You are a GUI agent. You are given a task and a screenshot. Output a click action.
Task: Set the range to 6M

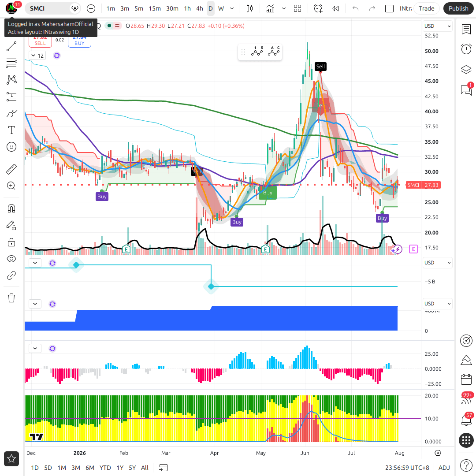point(90,468)
